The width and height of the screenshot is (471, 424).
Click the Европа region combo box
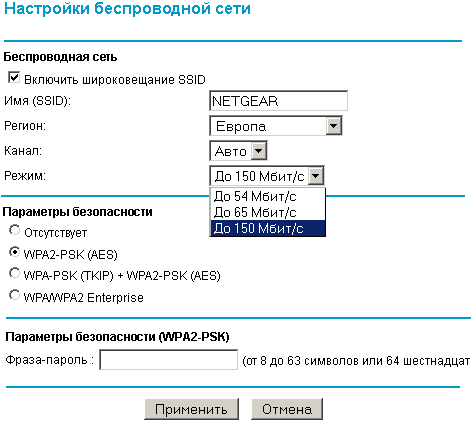point(276,126)
